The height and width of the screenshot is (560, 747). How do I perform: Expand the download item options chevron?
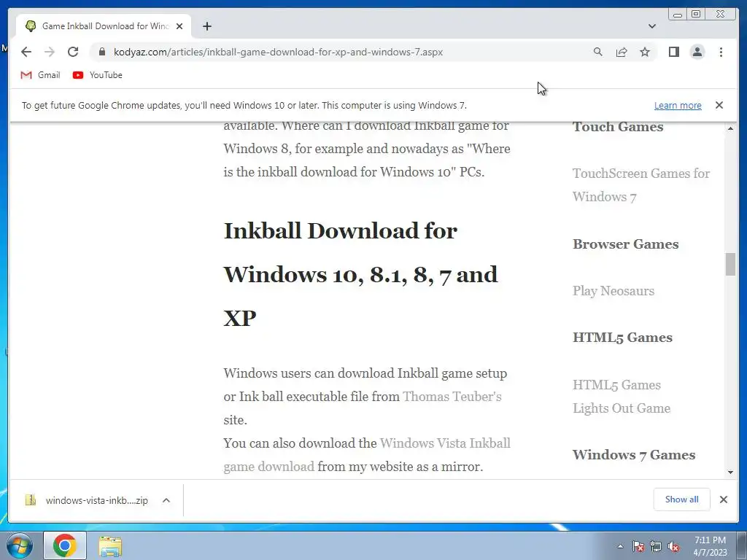[166, 500]
